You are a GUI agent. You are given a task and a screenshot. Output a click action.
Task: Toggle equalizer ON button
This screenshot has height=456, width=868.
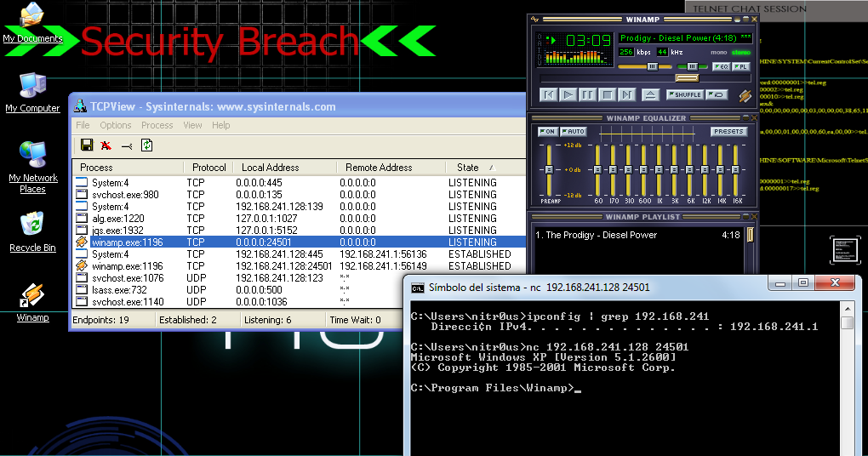(547, 132)
